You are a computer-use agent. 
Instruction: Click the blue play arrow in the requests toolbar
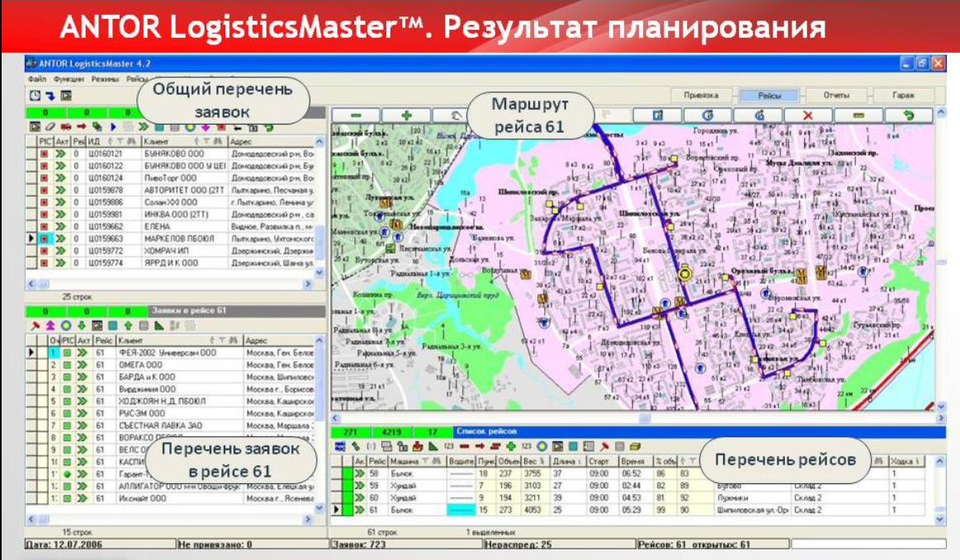click(112, 125)
